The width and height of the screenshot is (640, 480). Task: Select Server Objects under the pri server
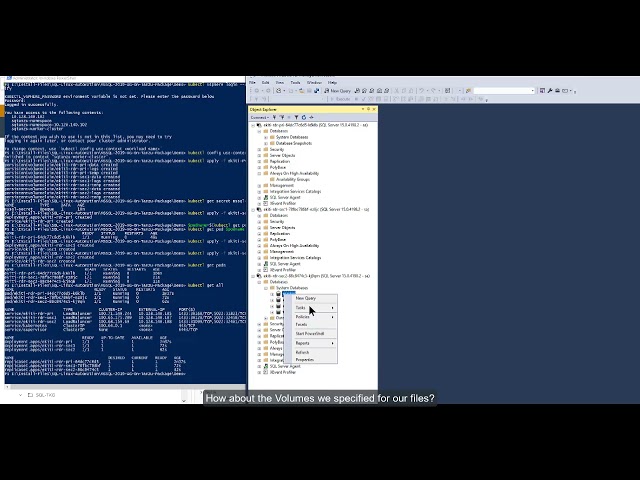tap(282, 156)
